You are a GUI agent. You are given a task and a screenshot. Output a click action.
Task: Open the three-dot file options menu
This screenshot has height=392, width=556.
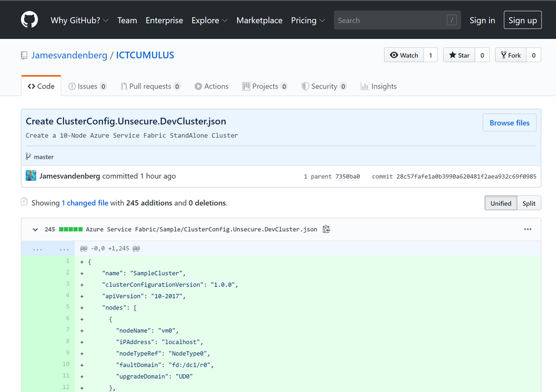(x=528, y=229)
